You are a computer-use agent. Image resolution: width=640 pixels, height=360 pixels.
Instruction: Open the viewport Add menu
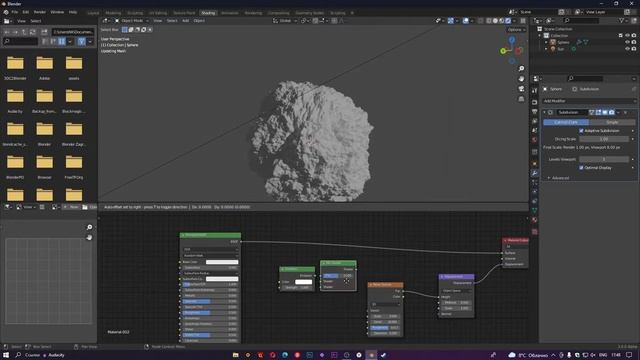tap(185, 21)
